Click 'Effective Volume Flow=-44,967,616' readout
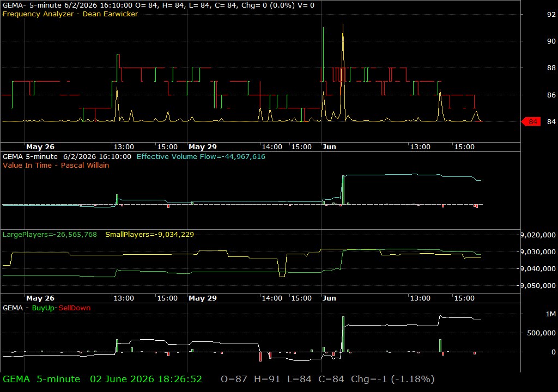 click(201, 156)
